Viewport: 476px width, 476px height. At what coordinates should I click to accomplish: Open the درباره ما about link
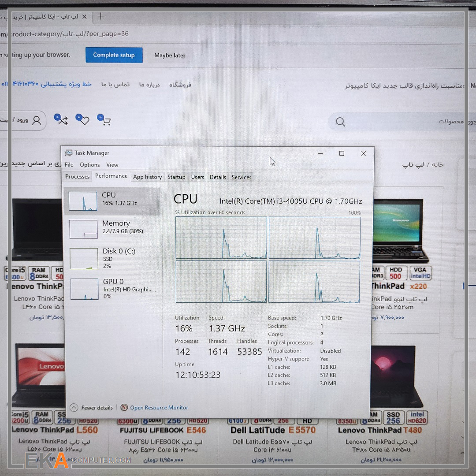[149, 85]
